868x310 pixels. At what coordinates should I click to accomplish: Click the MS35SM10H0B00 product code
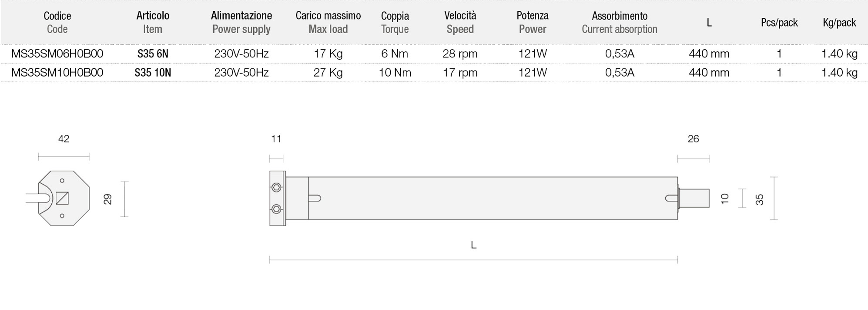[x=57, y=72]
